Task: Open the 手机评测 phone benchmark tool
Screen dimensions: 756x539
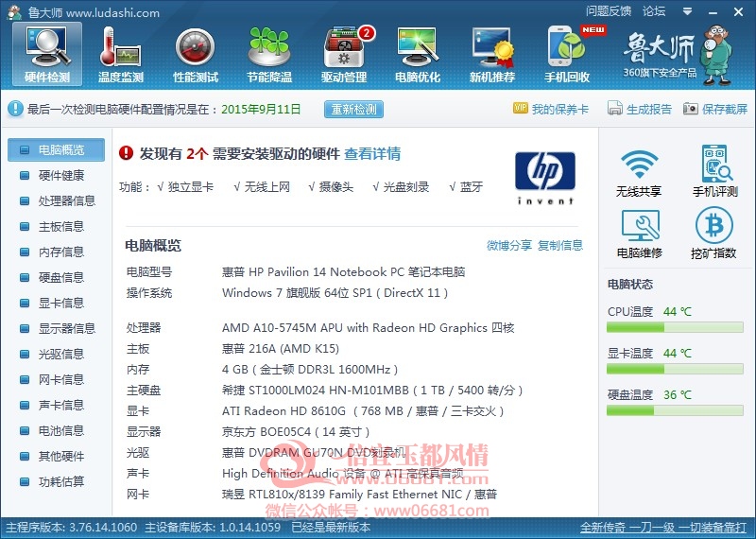Action: coord(715,172)
